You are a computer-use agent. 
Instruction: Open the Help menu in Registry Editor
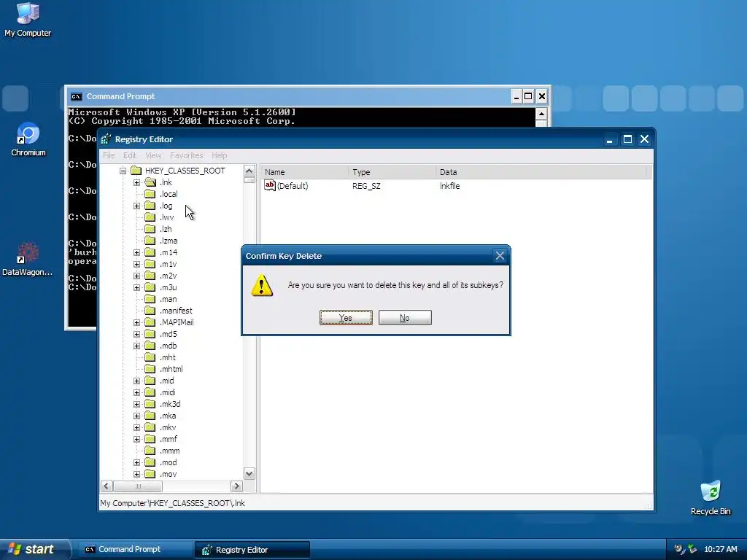pos(219,155)
